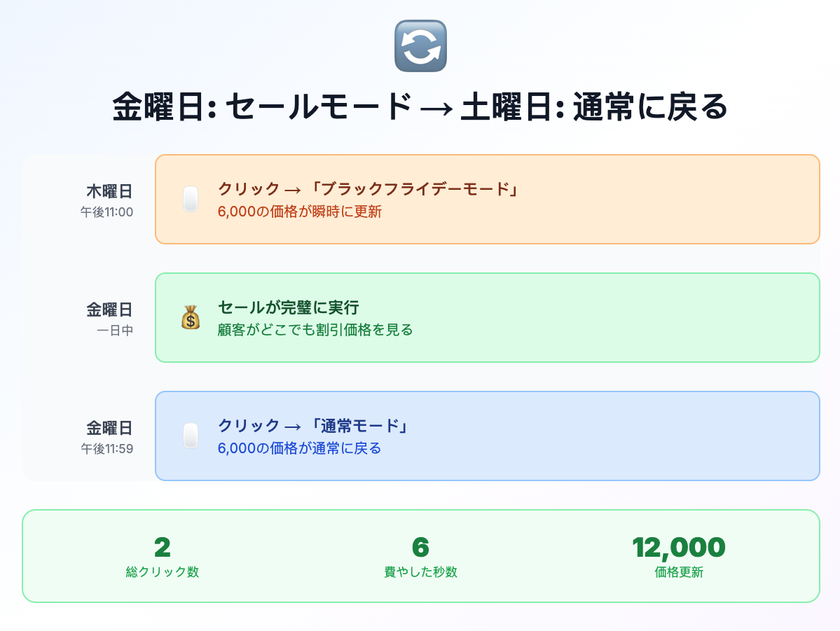Click the 午後11:00 time stamp
840x631 pixels.
click(106, 212)
